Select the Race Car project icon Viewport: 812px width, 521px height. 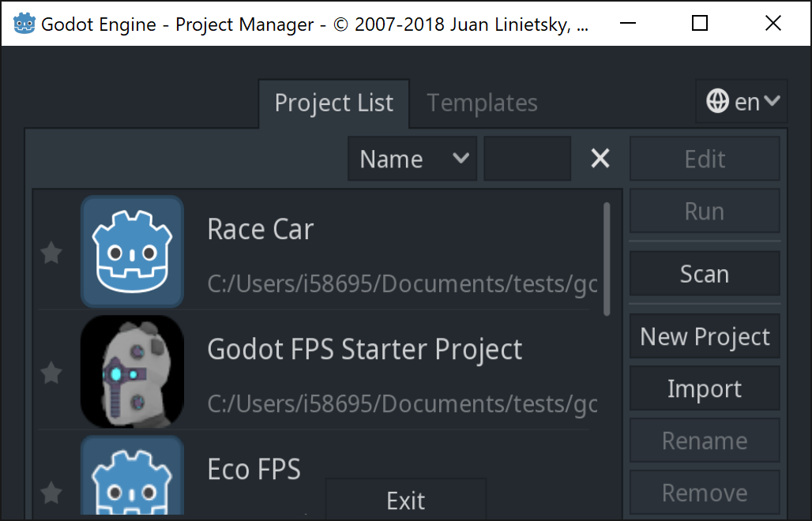[132, 251]
